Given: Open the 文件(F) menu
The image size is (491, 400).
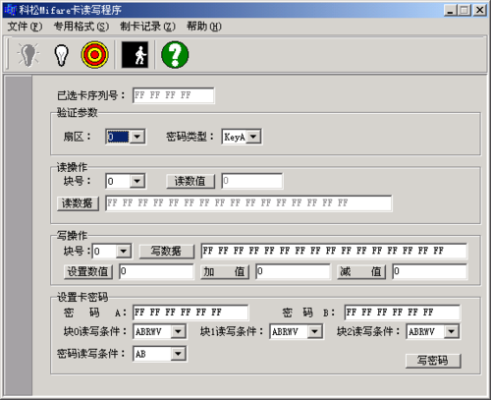Looking at the screenshot, I should click(x=25, y=26).
